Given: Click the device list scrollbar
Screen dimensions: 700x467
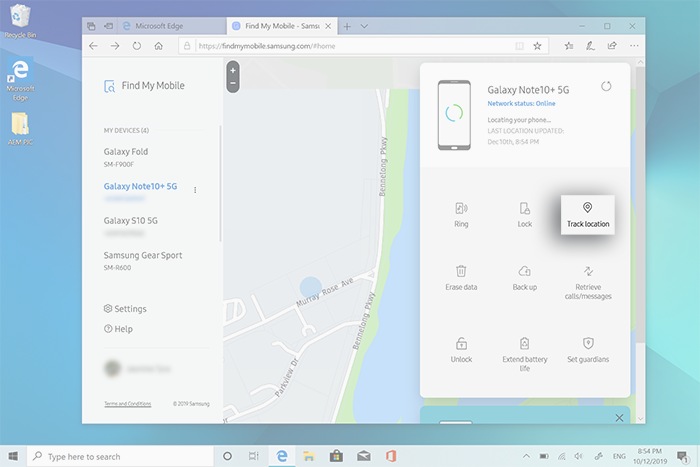Looking at the screenshot, I should pyautogui.click(x=220, y=183).
